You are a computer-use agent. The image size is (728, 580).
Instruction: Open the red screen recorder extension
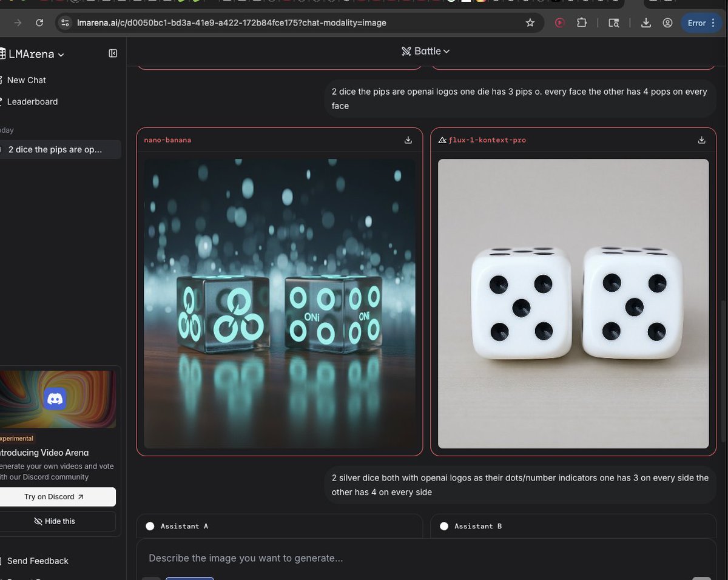(559, 22)
